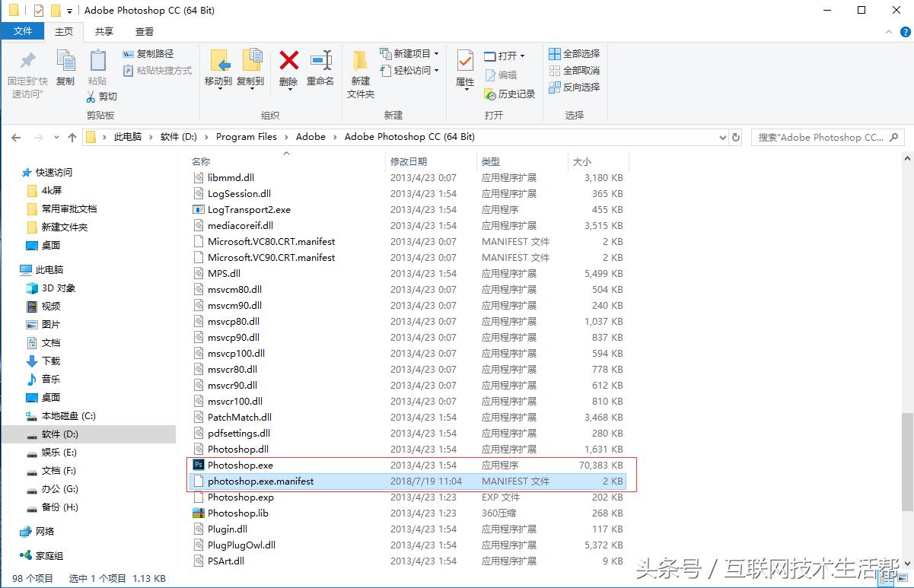Click the Properties (属性) icon

tap(465, 60)
